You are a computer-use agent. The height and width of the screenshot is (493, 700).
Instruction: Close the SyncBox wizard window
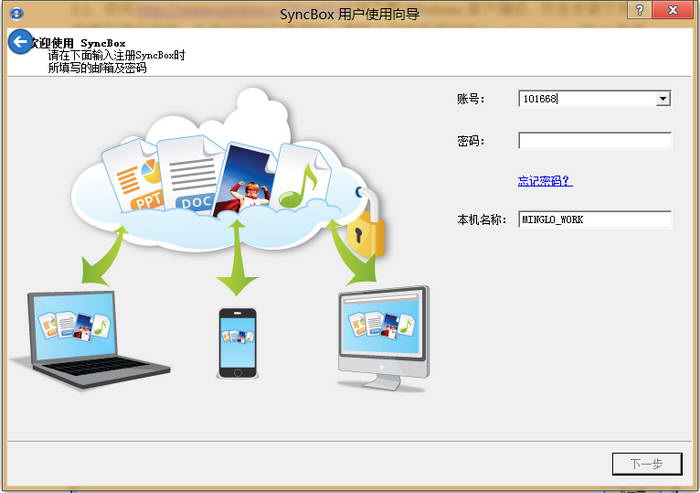tap(673, 10)
